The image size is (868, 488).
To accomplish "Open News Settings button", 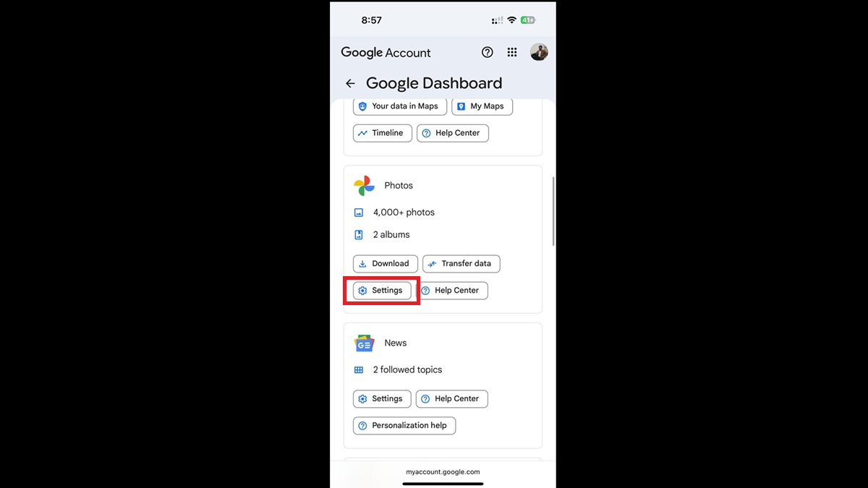I will 381,399.
